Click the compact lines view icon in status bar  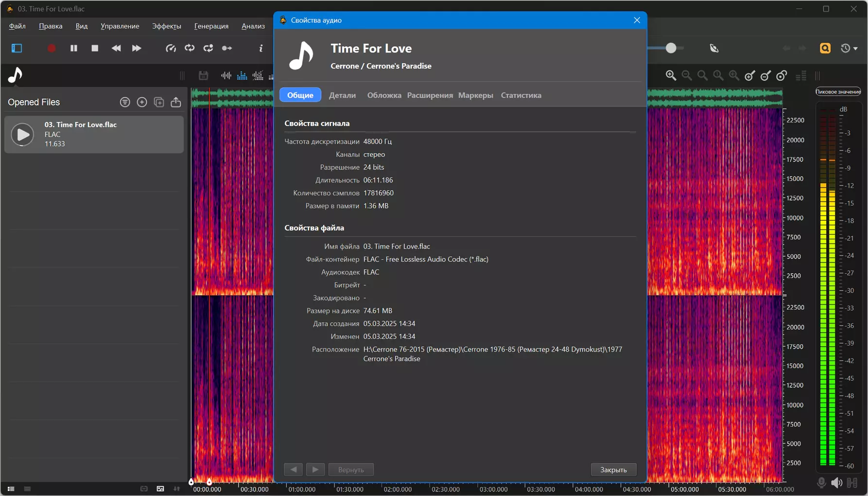coord(27,489)
